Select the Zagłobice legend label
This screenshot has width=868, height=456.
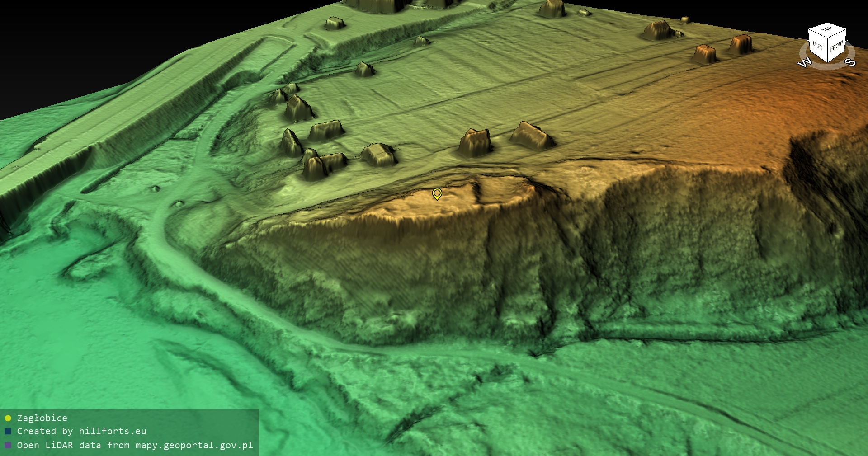click(x=42, y=418)
